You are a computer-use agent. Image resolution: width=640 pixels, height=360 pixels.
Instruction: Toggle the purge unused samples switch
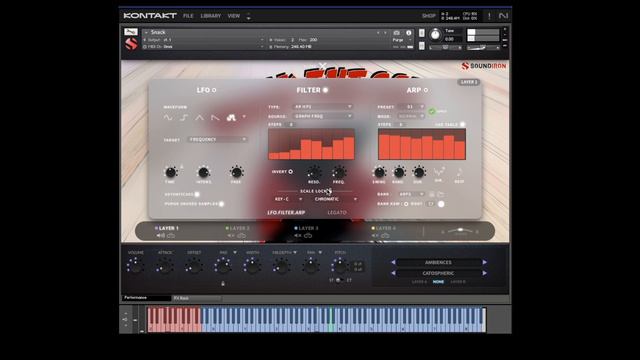[x=222, y=204]
